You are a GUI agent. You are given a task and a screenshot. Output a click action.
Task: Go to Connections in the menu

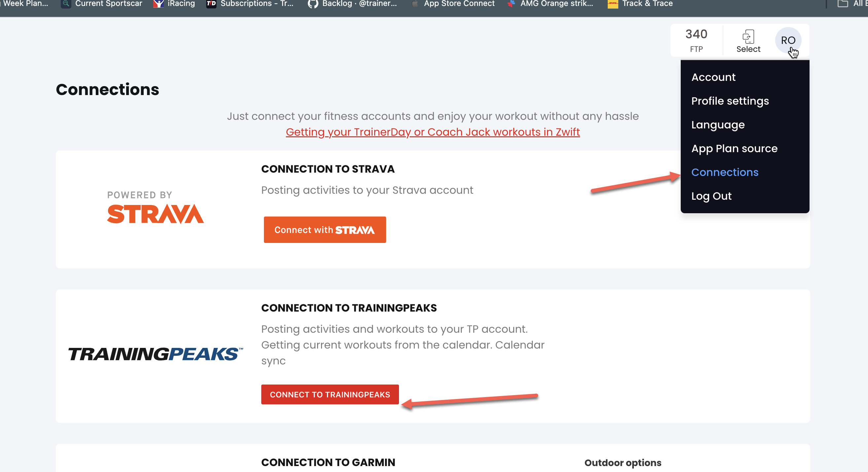(724, 172)
